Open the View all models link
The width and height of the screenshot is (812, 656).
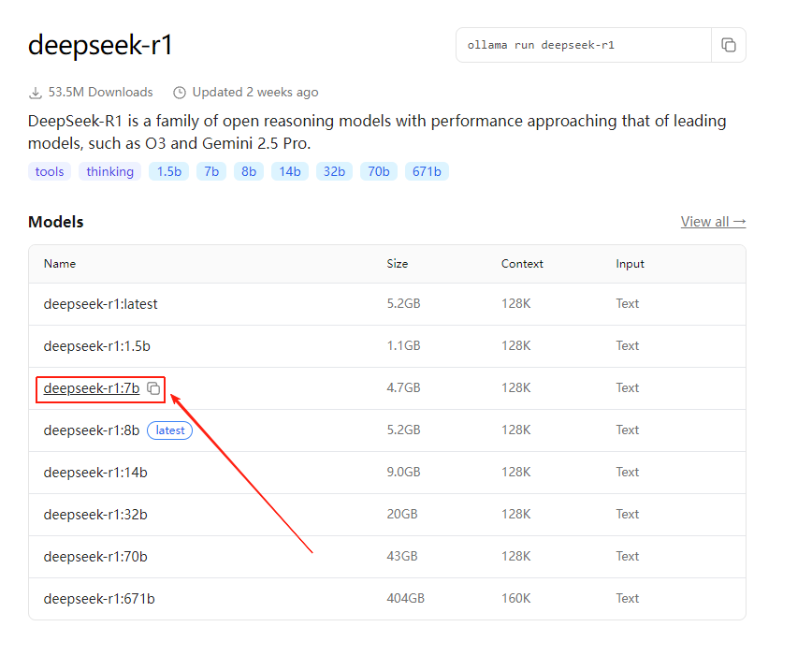click(x=713, y=222)
